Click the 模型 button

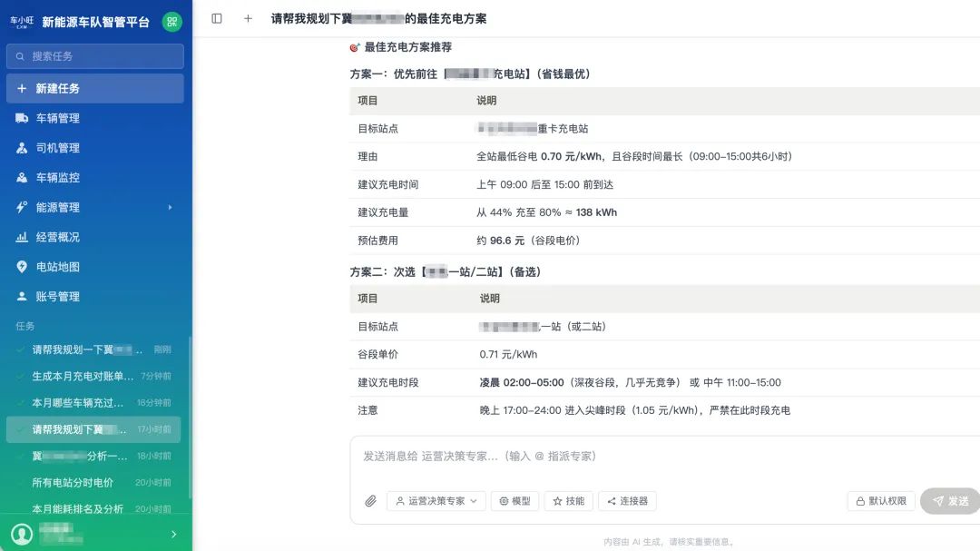(x=515, y=501)
